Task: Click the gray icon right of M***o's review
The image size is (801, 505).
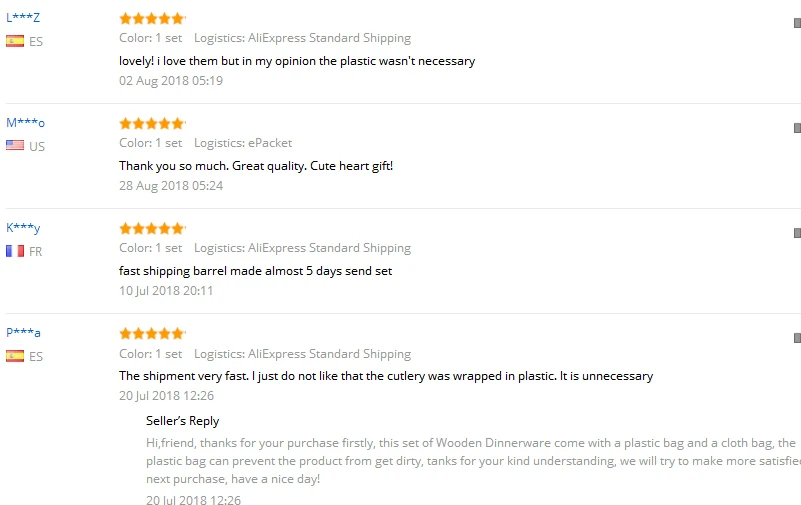Action: 797,128
